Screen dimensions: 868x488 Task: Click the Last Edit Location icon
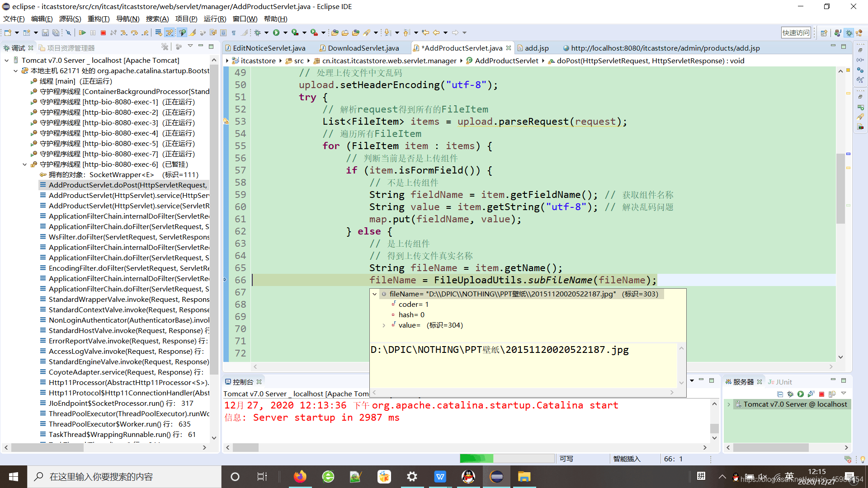click(425, 33)
